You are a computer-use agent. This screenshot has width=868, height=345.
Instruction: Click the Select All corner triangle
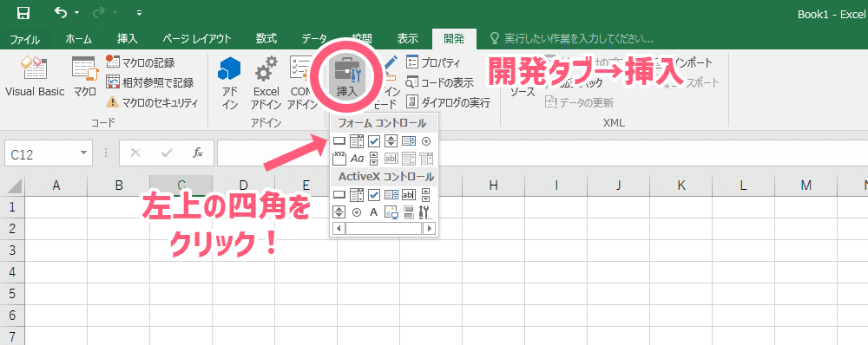[x=12, y=186]
